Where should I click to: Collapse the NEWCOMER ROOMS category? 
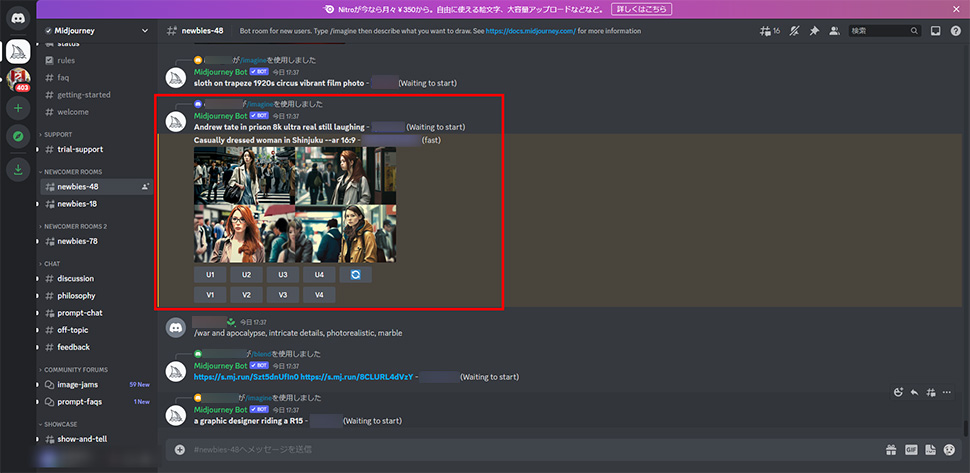pos(71,172)
